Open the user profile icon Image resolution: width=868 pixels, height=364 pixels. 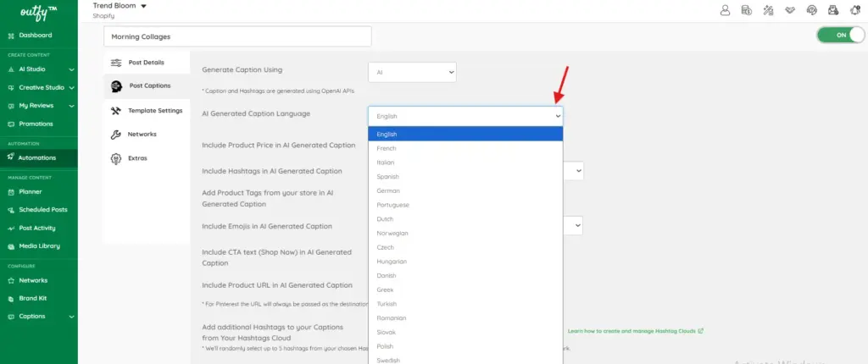pos(725,10)
